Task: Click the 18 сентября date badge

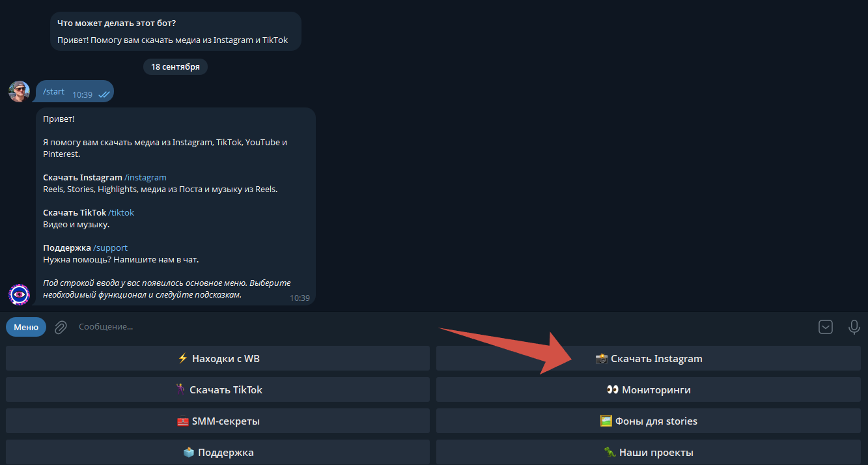Action: click(x=175, y=66)
